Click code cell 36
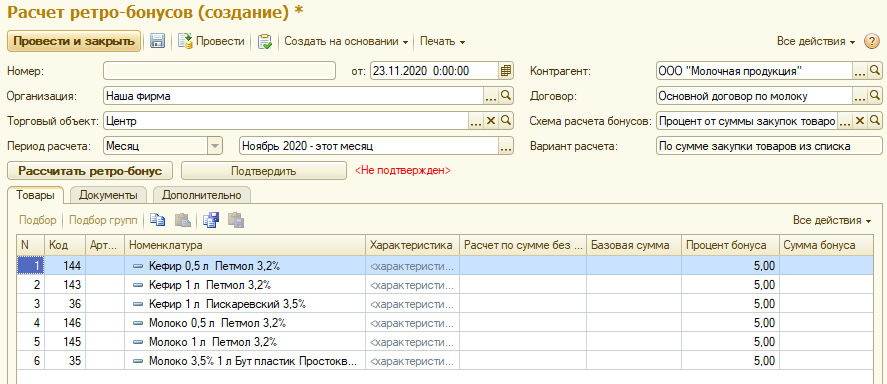Image resolution: width=887 pixels, height=384 pixels. click(65, 304)
